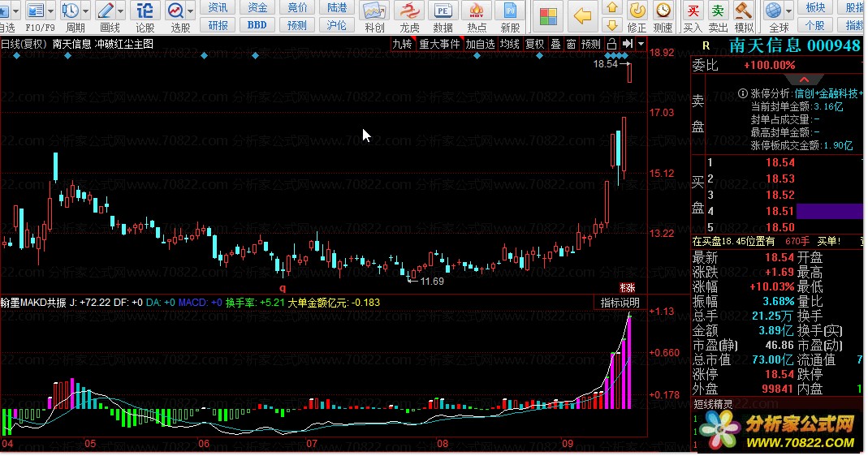Click the yellow back arrow
The height and width of the screenshot is (456, 868).
coord(582,16)
